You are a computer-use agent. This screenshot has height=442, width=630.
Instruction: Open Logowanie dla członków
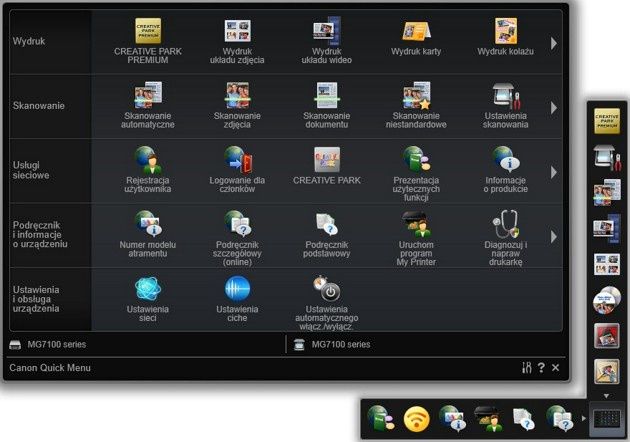[237, 170]
